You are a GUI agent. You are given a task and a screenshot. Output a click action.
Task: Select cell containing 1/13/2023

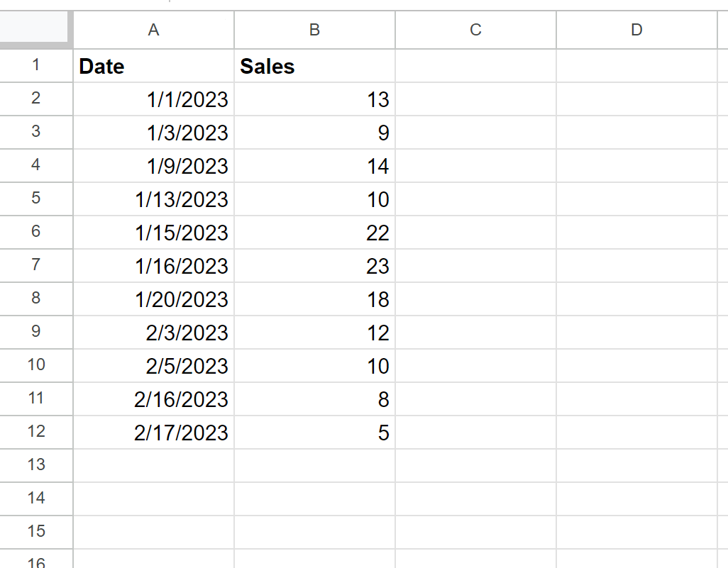pyautogui.click(x=154, y=199)
